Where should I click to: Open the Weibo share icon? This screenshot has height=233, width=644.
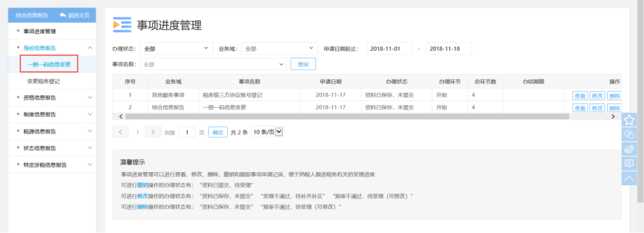pyautogui.click(x=629, y=149)
